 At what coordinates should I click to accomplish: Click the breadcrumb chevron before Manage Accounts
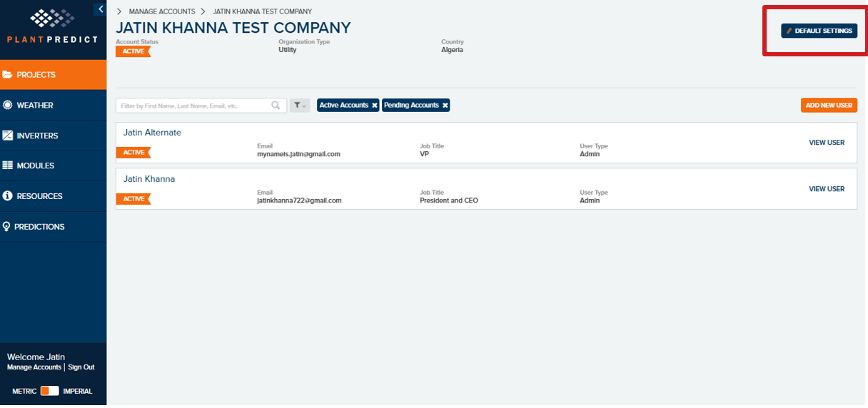(119, 11)
